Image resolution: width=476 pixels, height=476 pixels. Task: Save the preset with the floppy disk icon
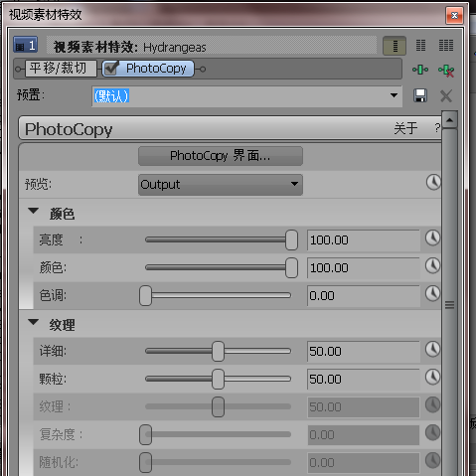point(420,95)
